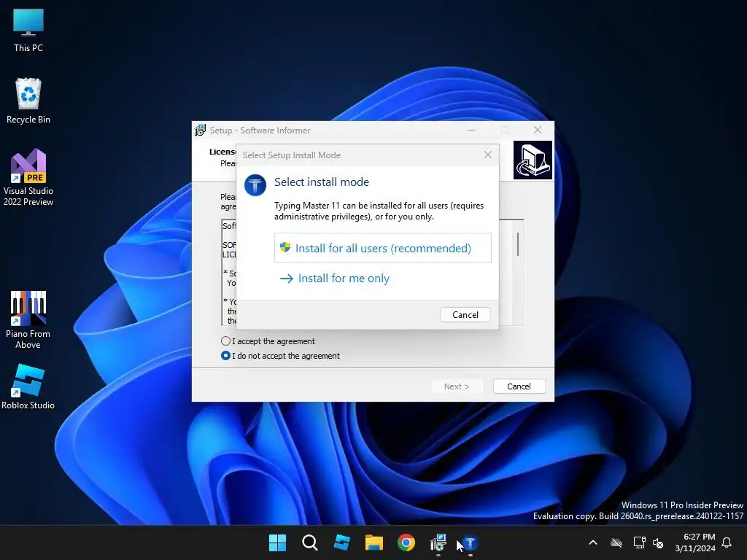Select I do not accept the agreement

point(280,356)
